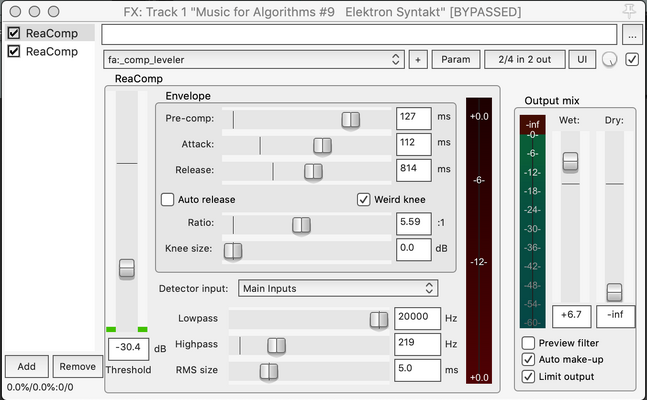Click the pin window icon

coord(629,11)
